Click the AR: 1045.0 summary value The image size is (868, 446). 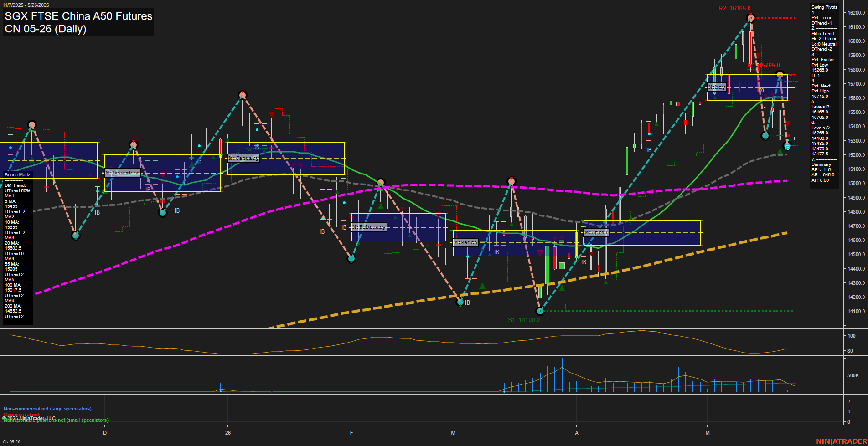tap(823, 175)
